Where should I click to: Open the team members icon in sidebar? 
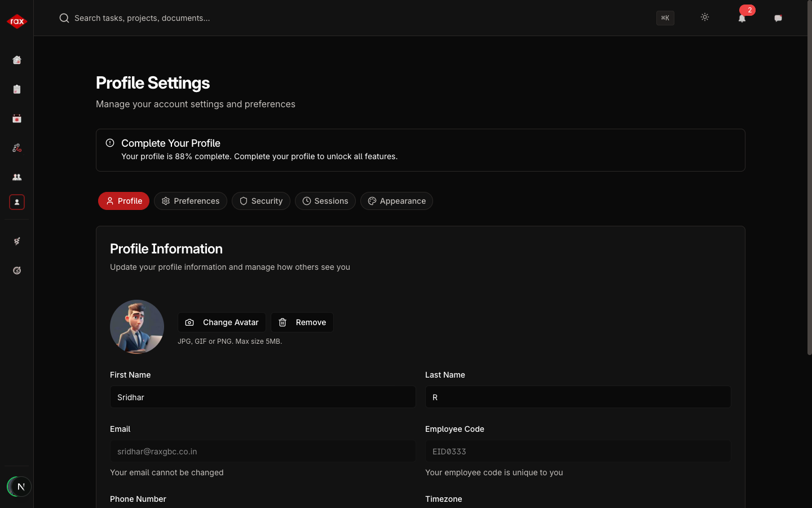coord(17,177)
